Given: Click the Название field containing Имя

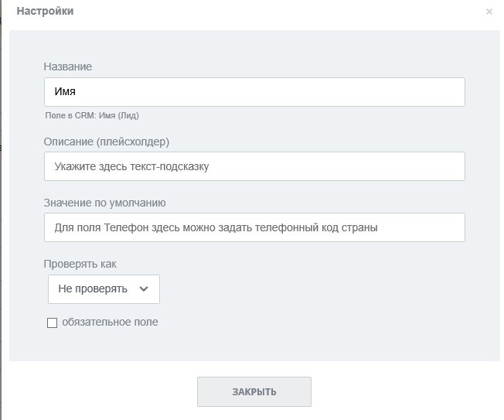Looking at the screenshot, I should pos(254,92).
